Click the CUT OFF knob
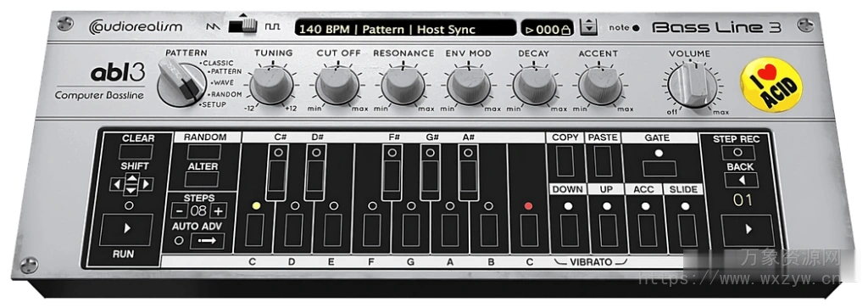This screenshot has width=868, height=308. [337, 86]
